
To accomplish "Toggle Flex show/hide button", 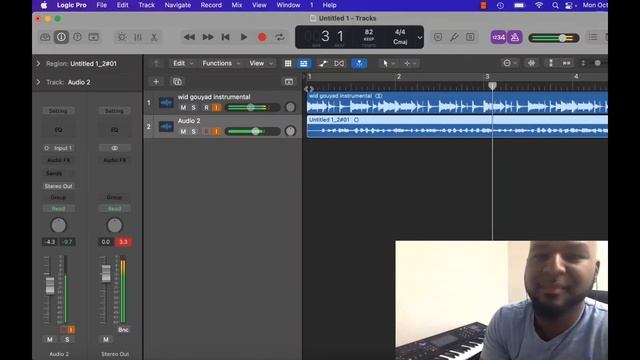I will click(x=339, y=63).
